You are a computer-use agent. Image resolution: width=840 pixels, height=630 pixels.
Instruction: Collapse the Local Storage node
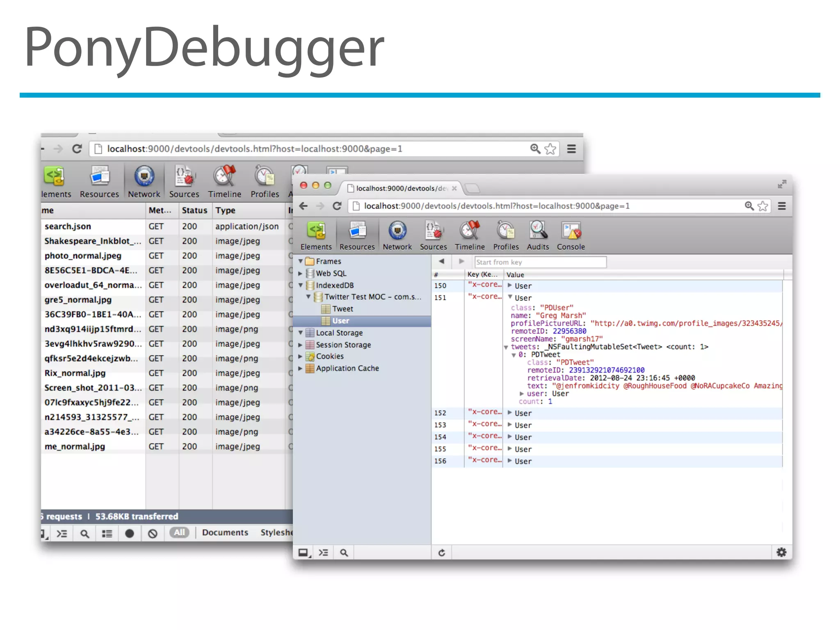[301, 333]
